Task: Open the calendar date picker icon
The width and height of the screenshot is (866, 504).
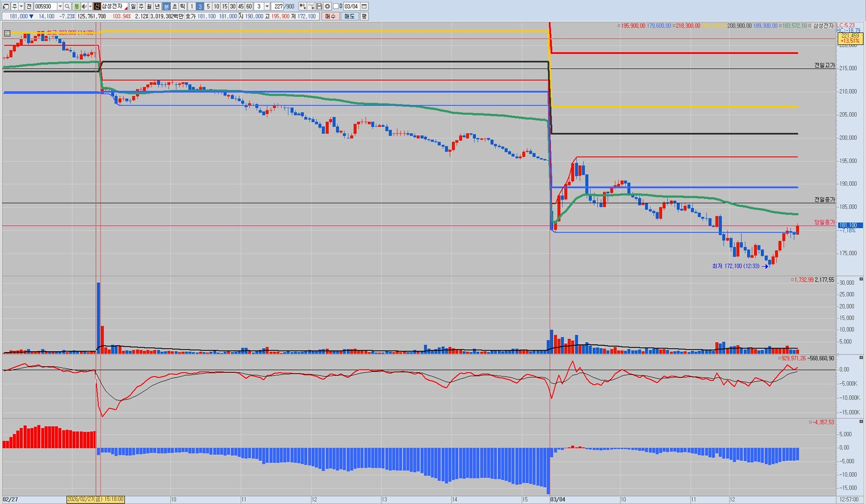Action: pyautogui.click(x=364, y=6)
